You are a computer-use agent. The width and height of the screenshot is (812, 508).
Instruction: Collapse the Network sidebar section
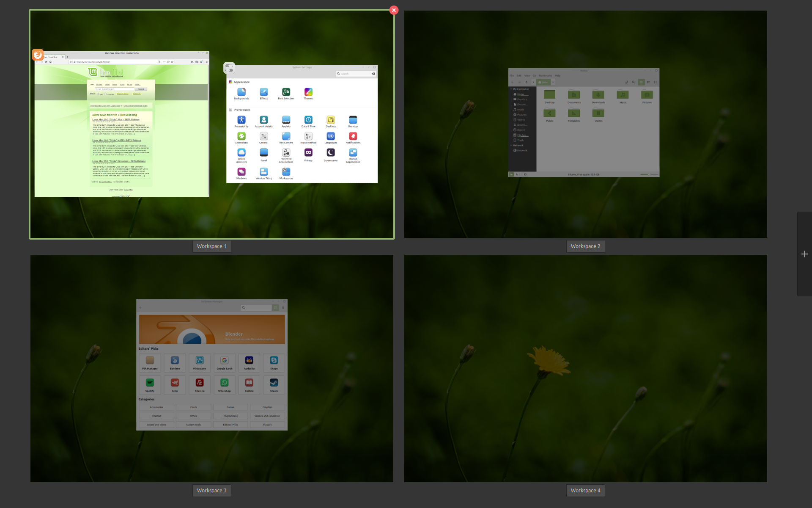(511, 145)
